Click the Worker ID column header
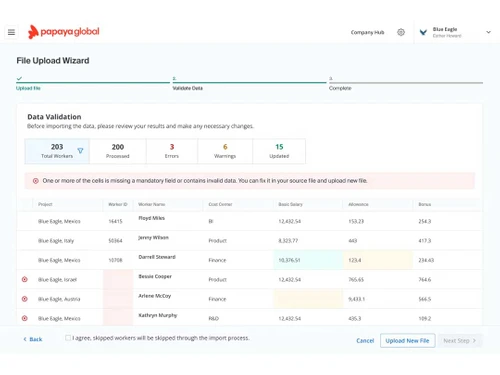This screenshot has width=500, height=375. 118,204
